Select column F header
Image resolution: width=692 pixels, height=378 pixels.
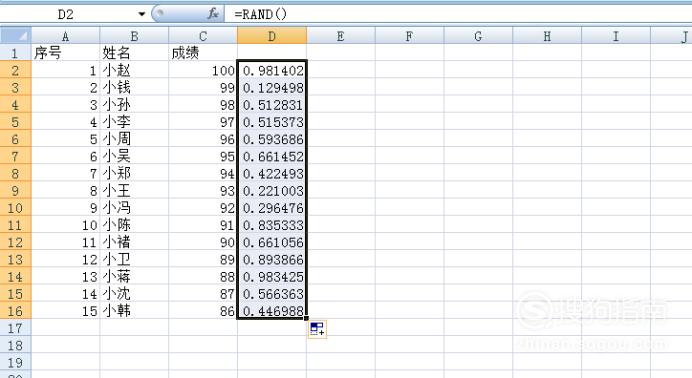pyautogui.click(x=410, y=36)
